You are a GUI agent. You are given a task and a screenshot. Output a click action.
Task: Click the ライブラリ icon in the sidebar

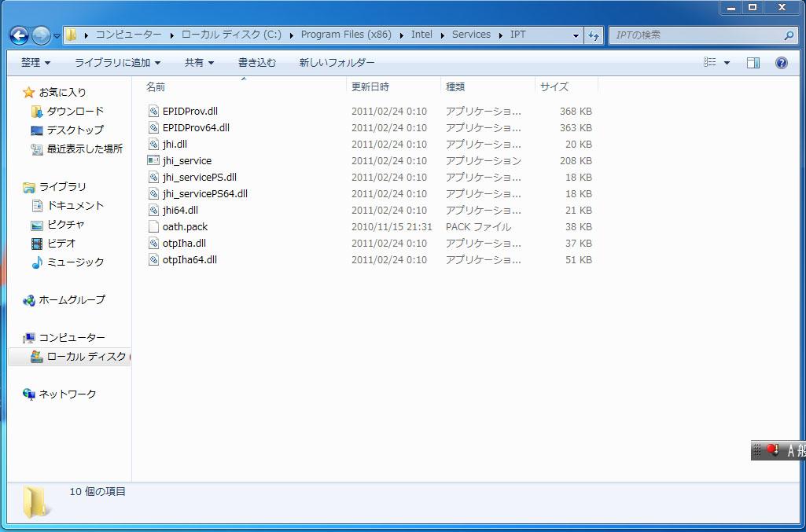tap(29, 187)
